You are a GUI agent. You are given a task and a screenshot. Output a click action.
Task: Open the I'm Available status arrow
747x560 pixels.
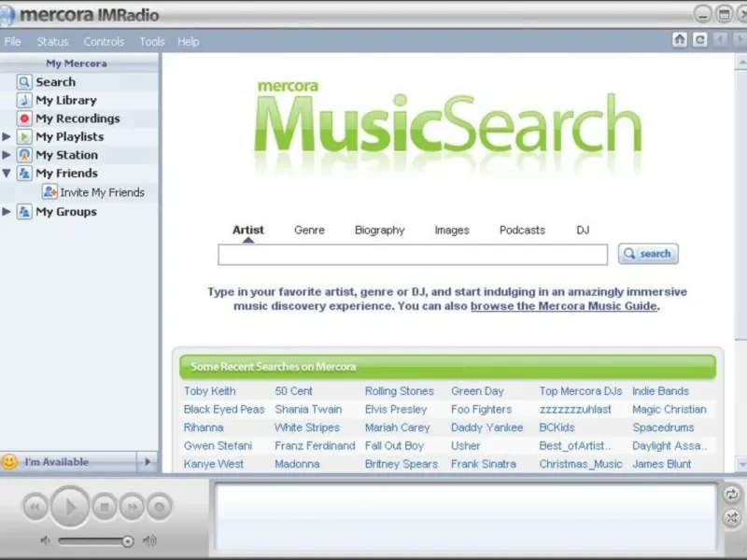(148, 461)
